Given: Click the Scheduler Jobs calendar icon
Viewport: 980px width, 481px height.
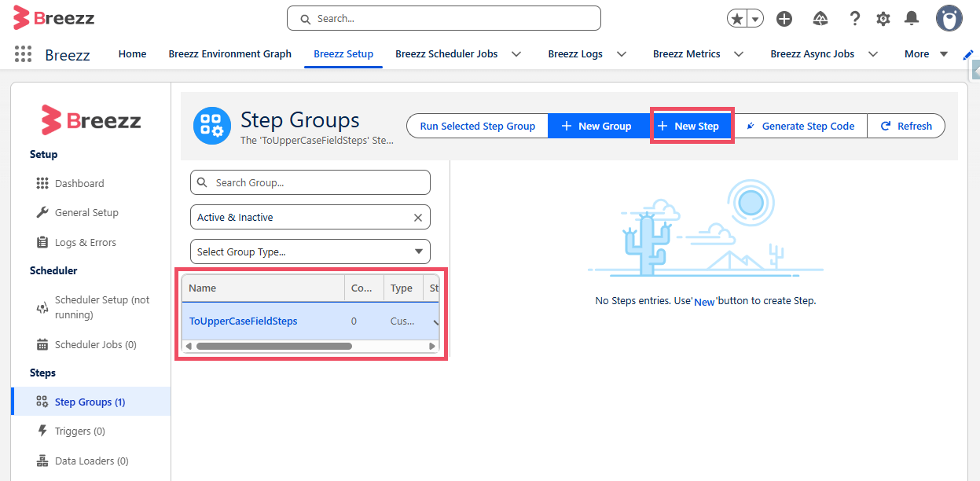Looking at the screenshot, I should pyautogui.click(x=42, y=344).
